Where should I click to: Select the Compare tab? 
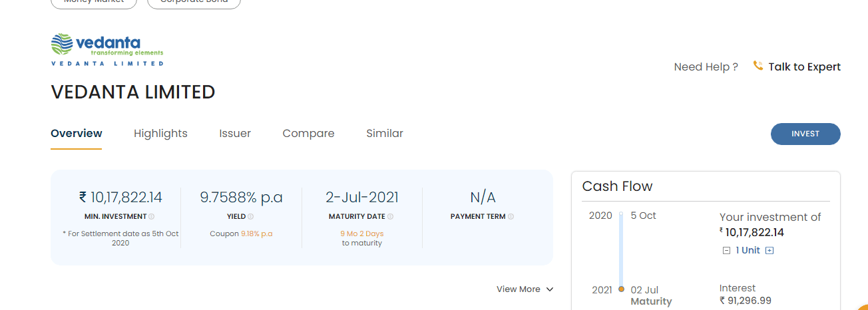(308, 134)
